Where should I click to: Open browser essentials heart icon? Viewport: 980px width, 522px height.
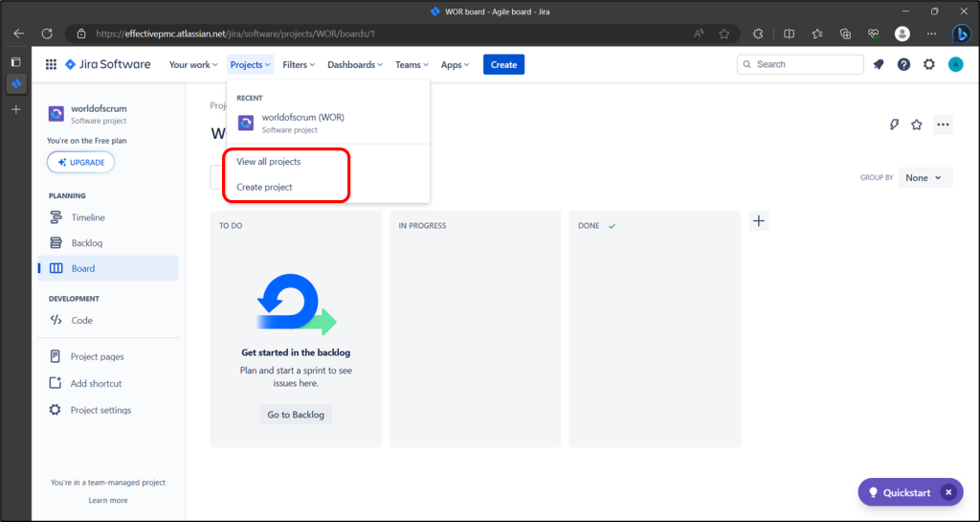[874, 34]
